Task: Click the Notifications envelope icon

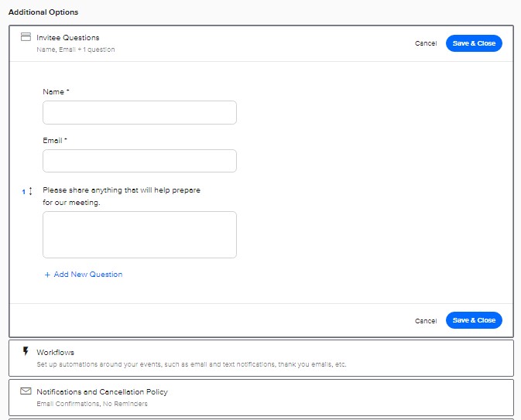Action: (26, 391)
